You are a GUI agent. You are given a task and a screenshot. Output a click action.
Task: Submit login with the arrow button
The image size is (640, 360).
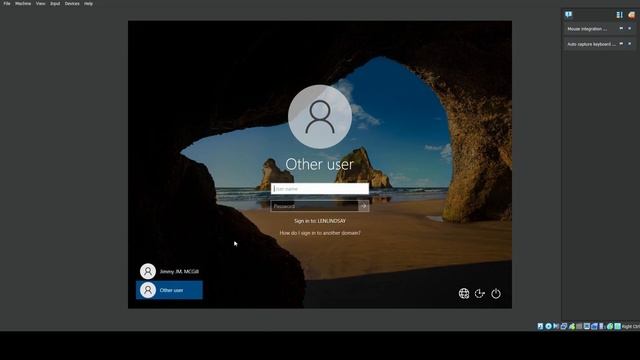coord(364,206)
